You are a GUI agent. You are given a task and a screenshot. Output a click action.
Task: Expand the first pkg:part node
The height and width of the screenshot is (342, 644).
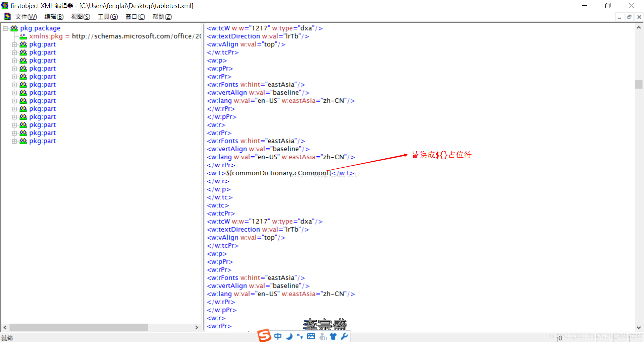14,44
